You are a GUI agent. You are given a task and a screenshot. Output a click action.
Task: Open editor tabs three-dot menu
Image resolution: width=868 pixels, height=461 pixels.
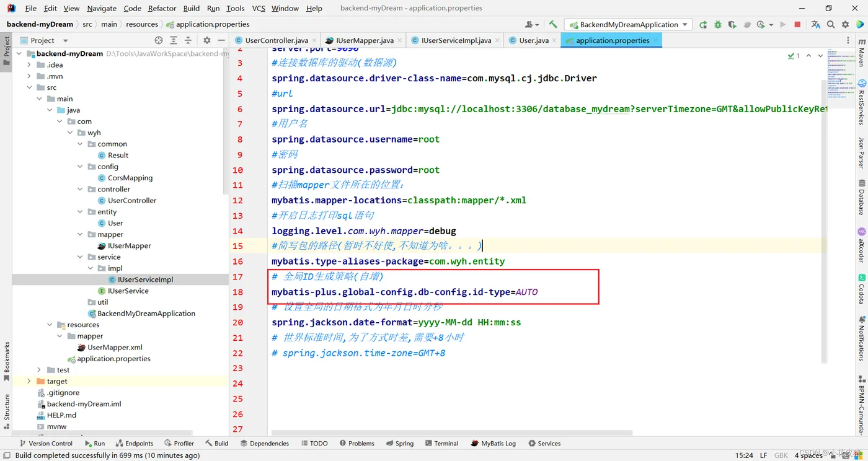click(x=848, y=40)
